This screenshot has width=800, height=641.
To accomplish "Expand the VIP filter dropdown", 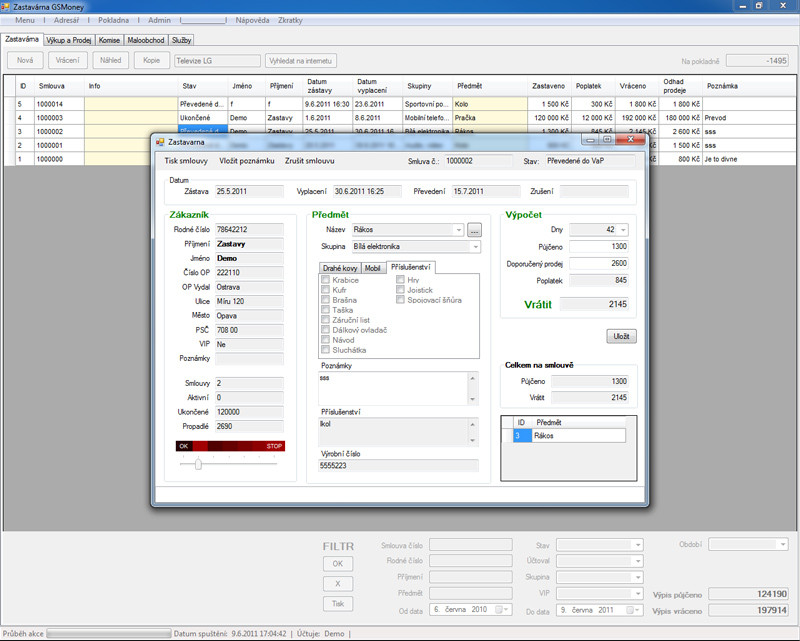I will click(638, 594).
